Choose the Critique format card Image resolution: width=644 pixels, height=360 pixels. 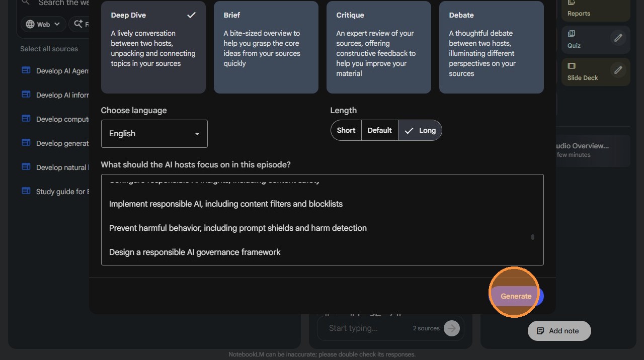click(378, 47)
